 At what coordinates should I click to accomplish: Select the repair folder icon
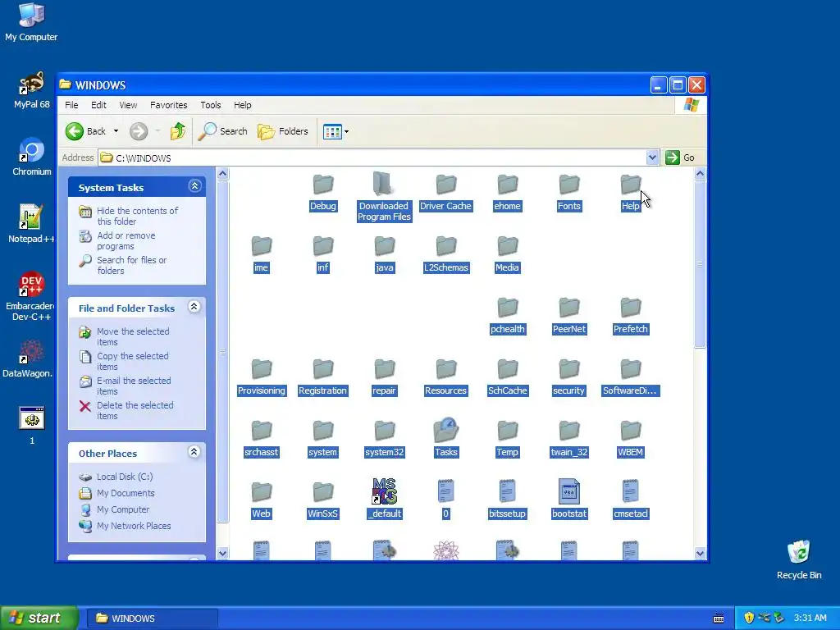[x=384, y=370]
